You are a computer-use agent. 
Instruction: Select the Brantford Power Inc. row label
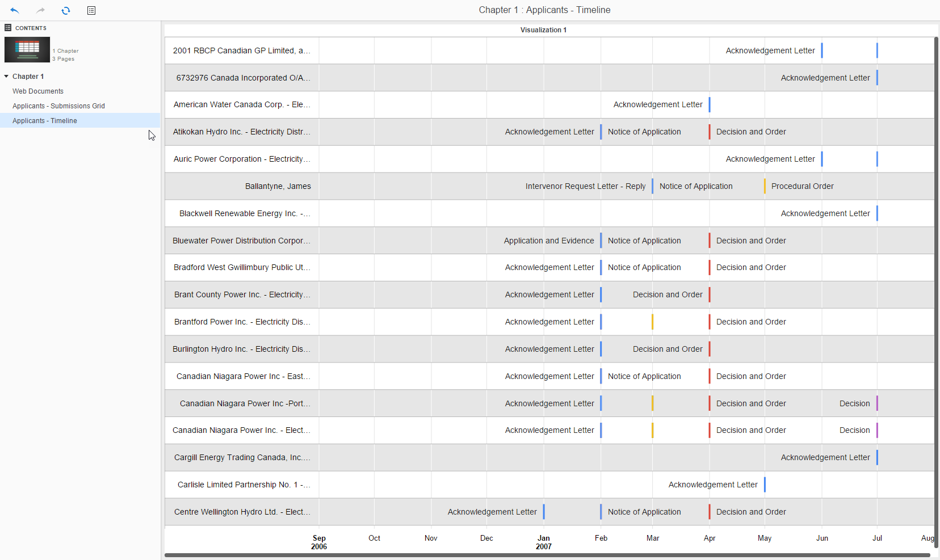point(242,322)
